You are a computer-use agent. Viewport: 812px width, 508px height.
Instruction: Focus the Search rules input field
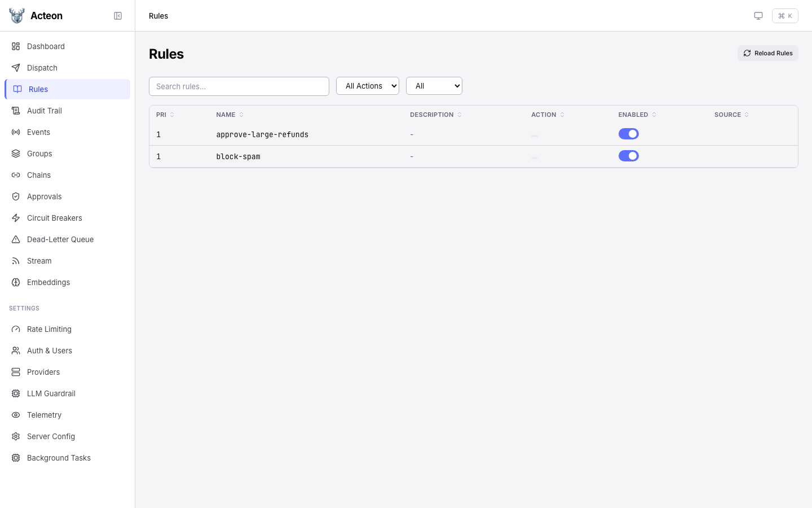pos(239,86)
